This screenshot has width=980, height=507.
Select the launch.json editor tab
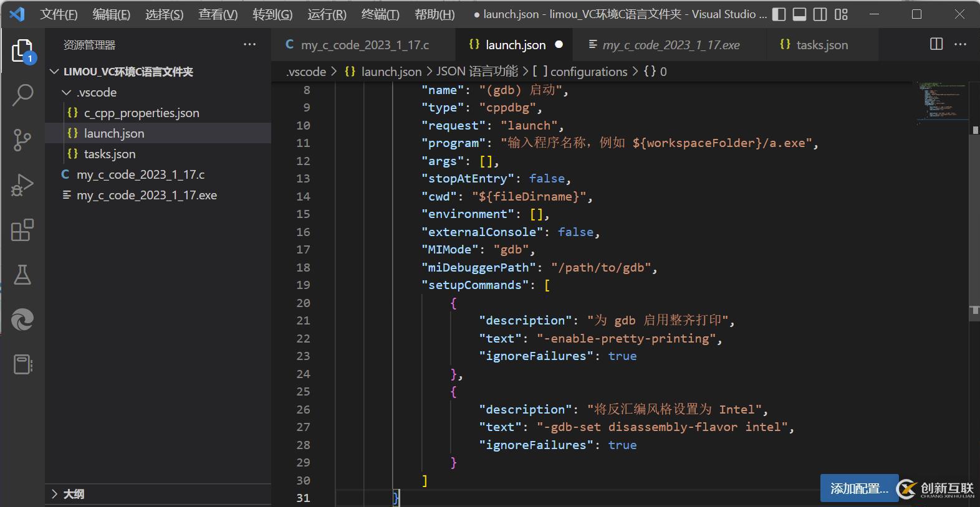516,44
